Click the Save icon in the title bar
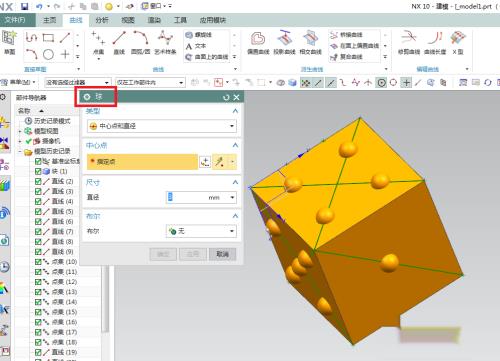 tap(24, 6)
